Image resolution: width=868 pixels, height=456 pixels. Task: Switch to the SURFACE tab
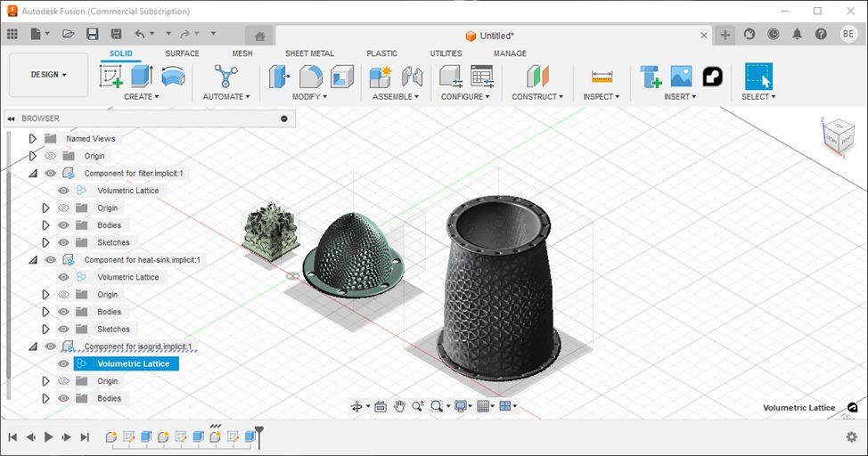(182, 53)
